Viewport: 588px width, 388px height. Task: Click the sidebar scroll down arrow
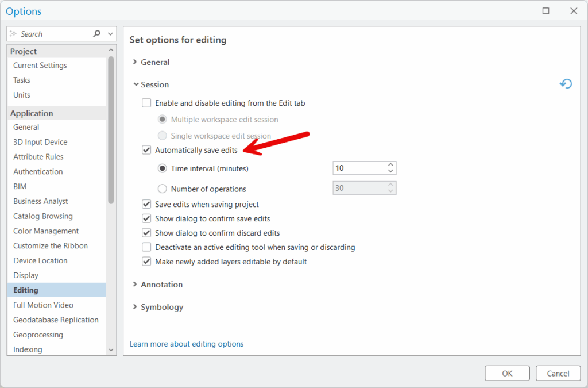(111, 349)
